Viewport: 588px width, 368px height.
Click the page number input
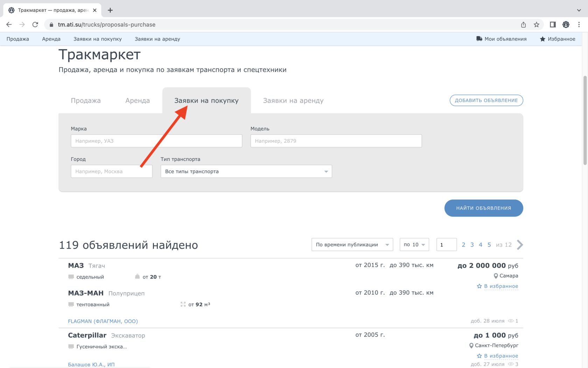point(447,245)
